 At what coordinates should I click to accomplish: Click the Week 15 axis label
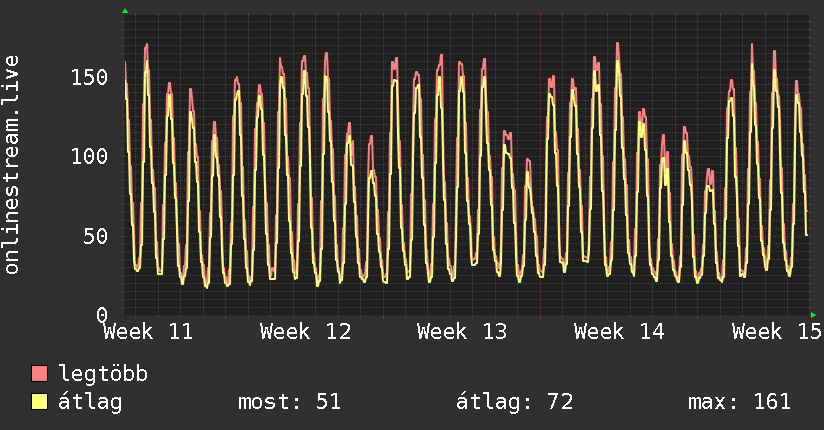[x=777, y=332]
